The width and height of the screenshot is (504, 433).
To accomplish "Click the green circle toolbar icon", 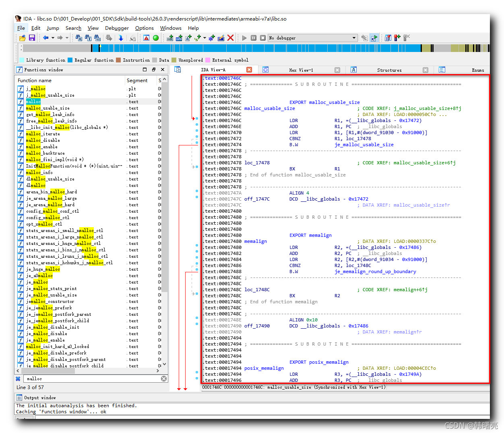I will coord(156,38).
